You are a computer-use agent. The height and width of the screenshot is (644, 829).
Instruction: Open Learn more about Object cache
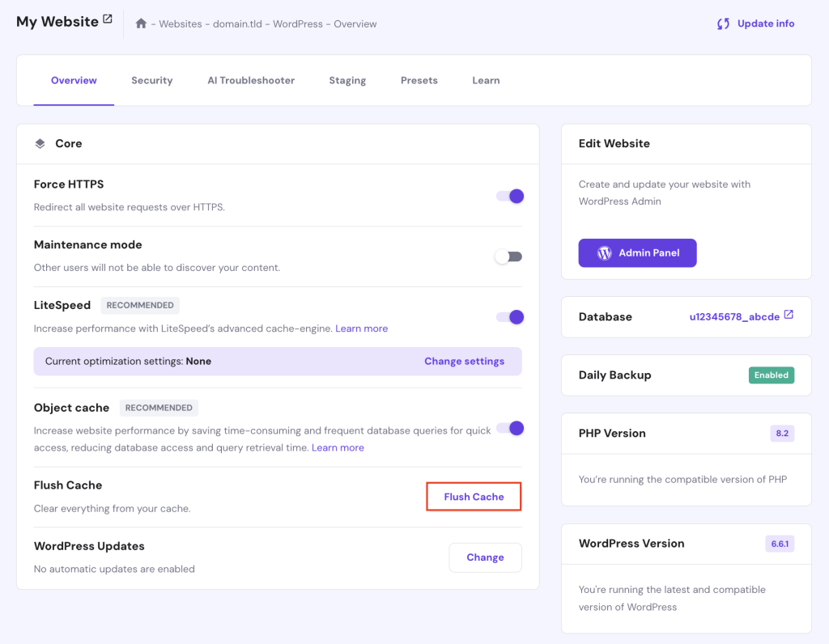338,447
